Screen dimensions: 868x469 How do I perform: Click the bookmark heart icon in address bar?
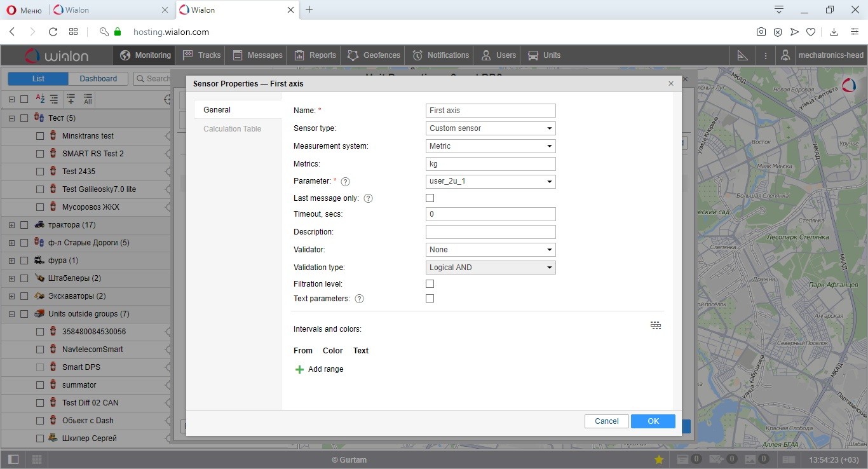tap(811, 32)
